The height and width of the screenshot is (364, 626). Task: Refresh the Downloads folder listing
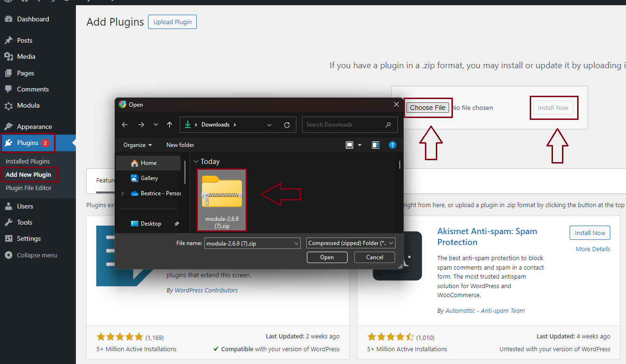pyautogui.click(x=286, y=125)
